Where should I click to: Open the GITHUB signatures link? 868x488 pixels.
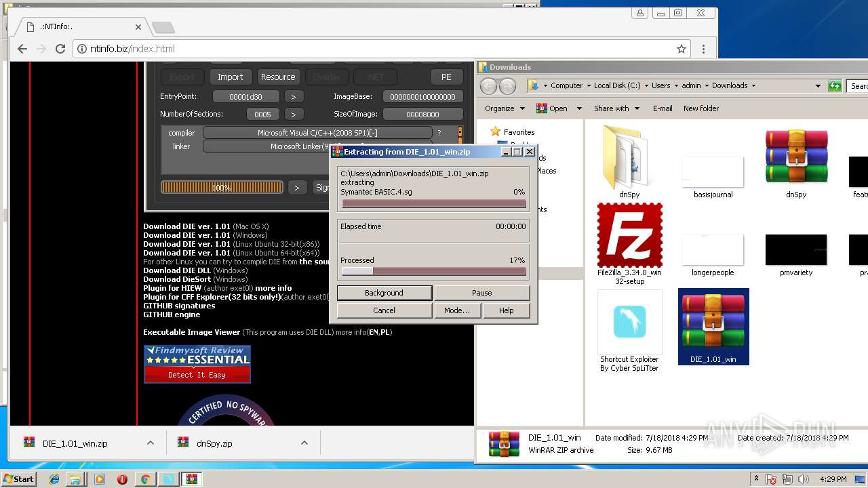click(179, 306)
